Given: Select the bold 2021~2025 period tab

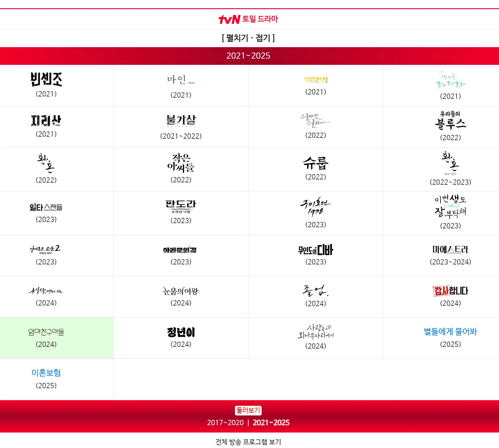Looking at the screenshot, I should click(x=271, y=422).
